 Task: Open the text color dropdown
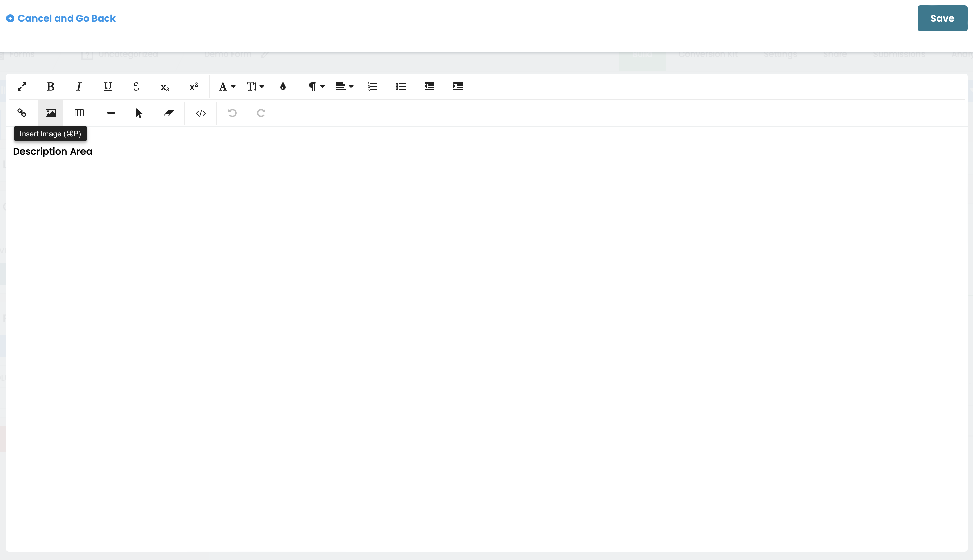pos(226,87)
